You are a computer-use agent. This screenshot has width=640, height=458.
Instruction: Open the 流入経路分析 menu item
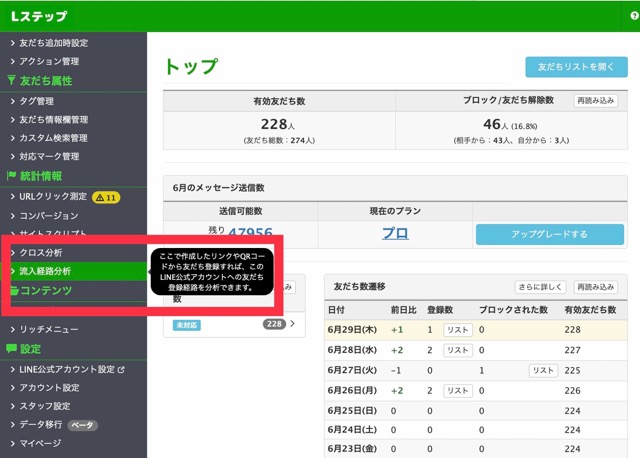point(45,271)
